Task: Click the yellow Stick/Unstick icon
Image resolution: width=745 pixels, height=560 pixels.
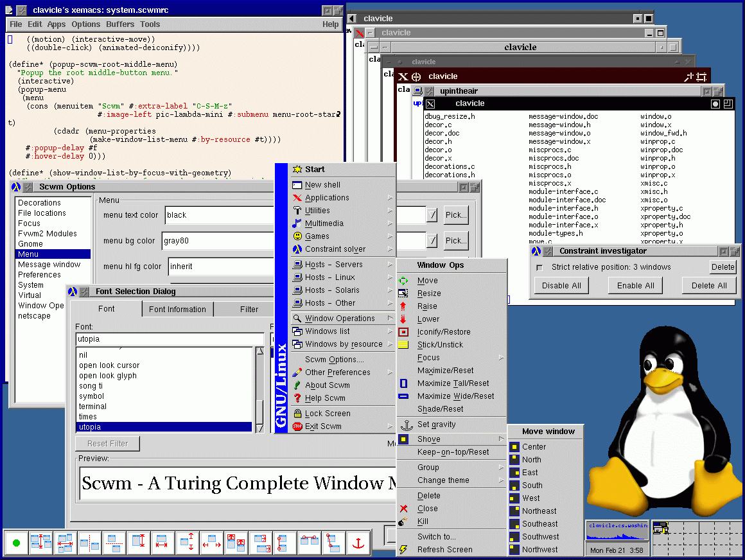Action: tap(403, 345)
